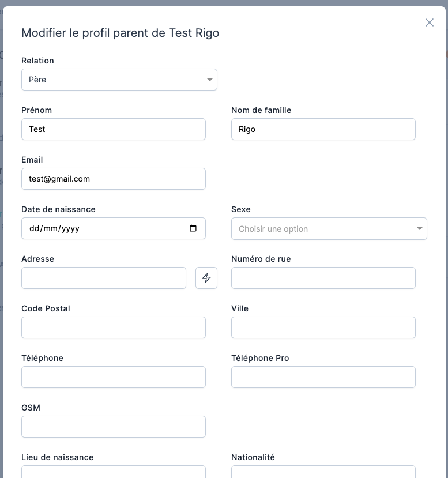Screen dimensions: 448x478
Task: Focus the Nationalité input field
Action: (323, 472)
